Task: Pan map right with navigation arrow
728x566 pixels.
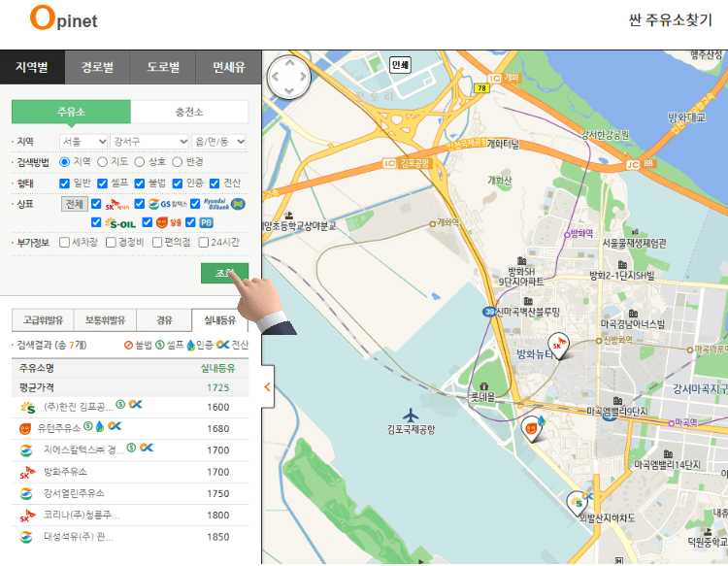Action: click(304, 77)
